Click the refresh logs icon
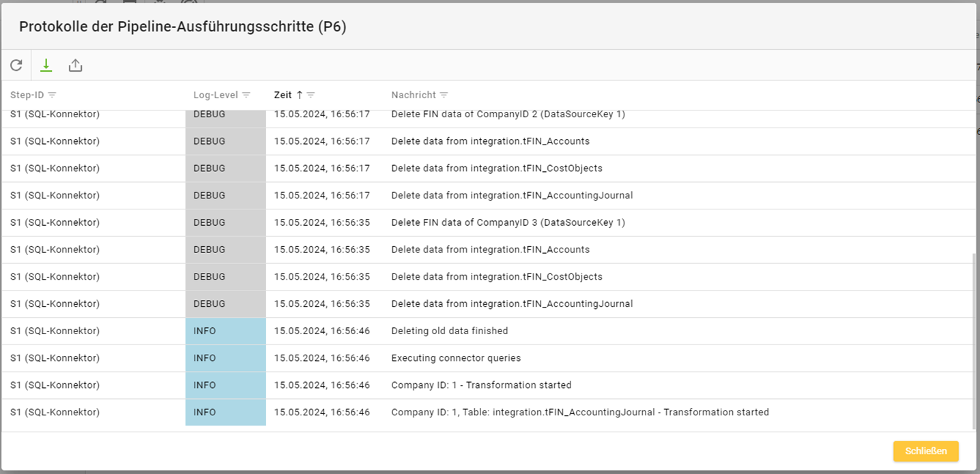The image size is (980, 474). coord(16,65)
